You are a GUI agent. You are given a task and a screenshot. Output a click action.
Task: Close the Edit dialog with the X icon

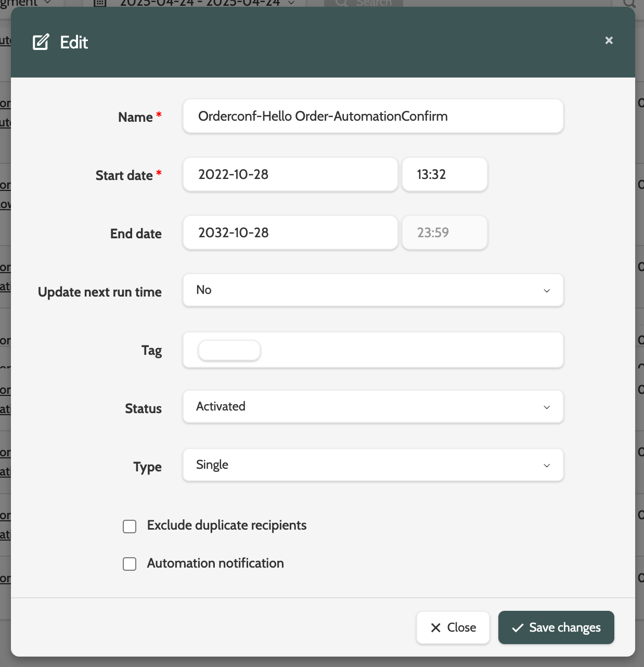tap(609, 41)
